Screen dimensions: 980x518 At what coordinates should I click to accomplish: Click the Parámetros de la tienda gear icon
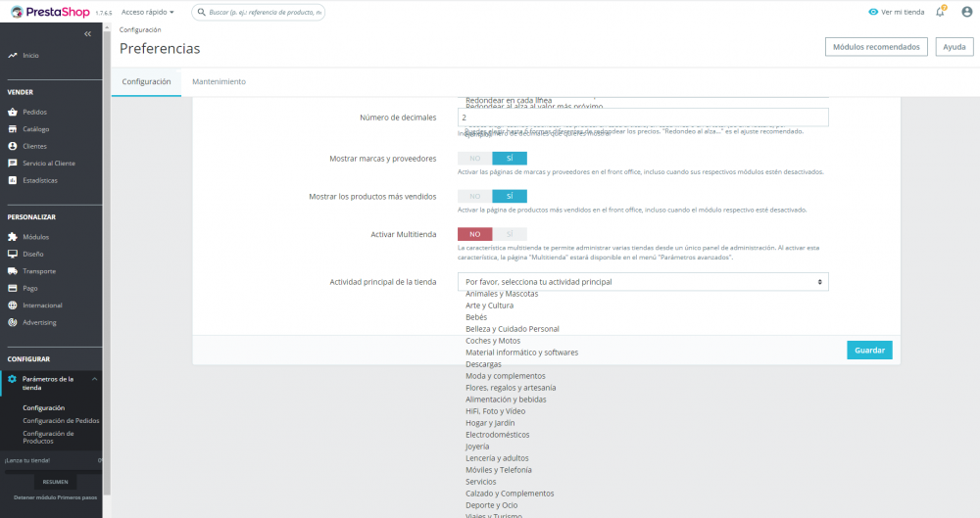[13, 379]
